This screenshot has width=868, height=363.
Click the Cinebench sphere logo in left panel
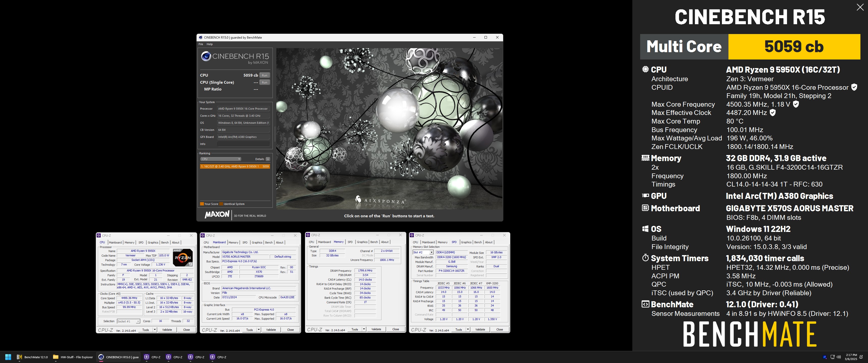coord(206,56)
